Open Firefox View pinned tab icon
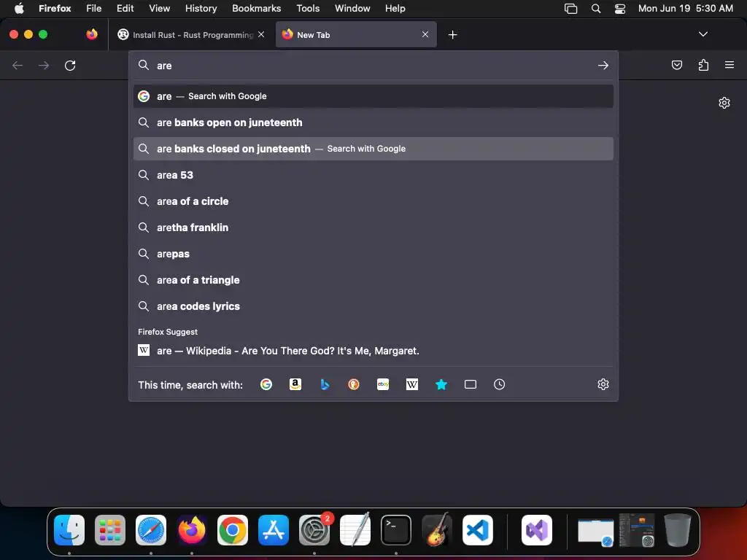 (92, 34)
